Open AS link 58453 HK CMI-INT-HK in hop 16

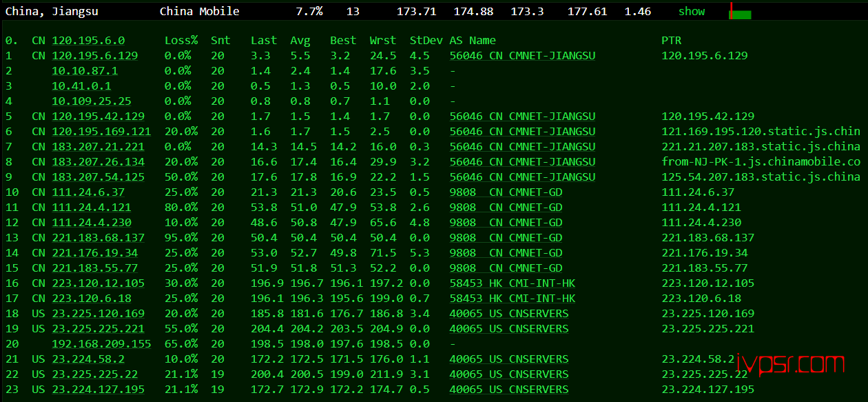click(513, 283)
